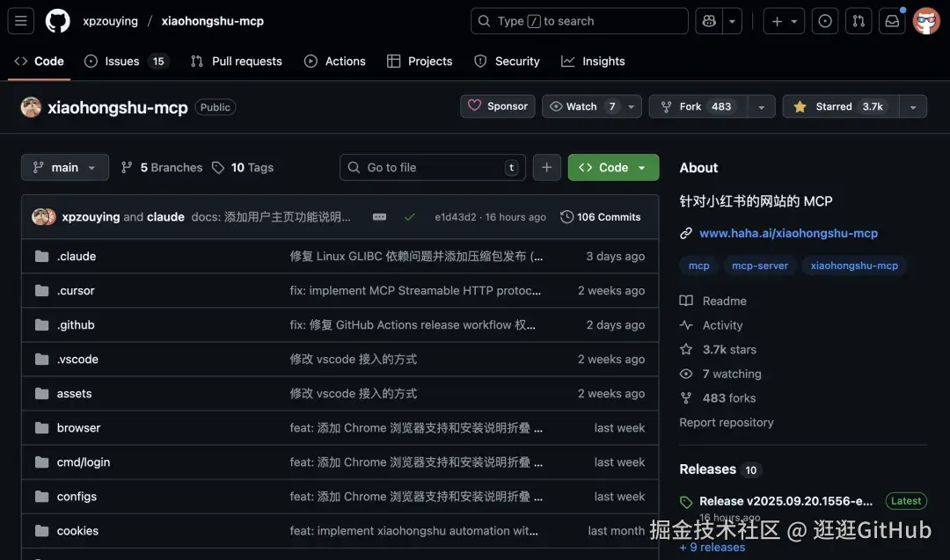Star the xiaohongshu-mcp repository

(833, 105)
